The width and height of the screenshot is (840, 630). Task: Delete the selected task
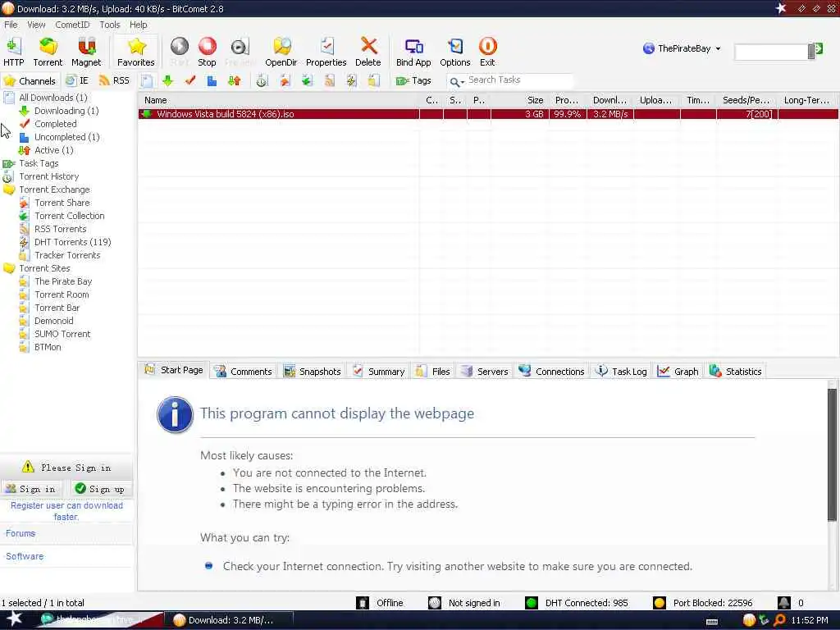(368, 52)
